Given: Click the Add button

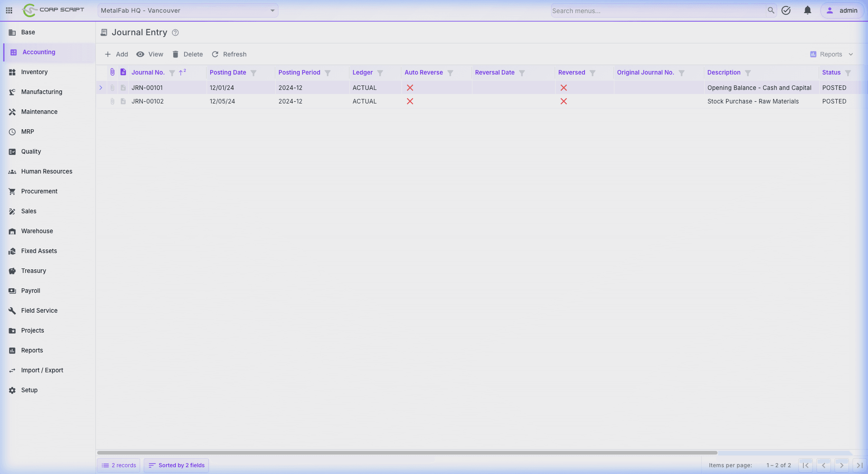Looking at the screenshot, I should tap(116, 54).
